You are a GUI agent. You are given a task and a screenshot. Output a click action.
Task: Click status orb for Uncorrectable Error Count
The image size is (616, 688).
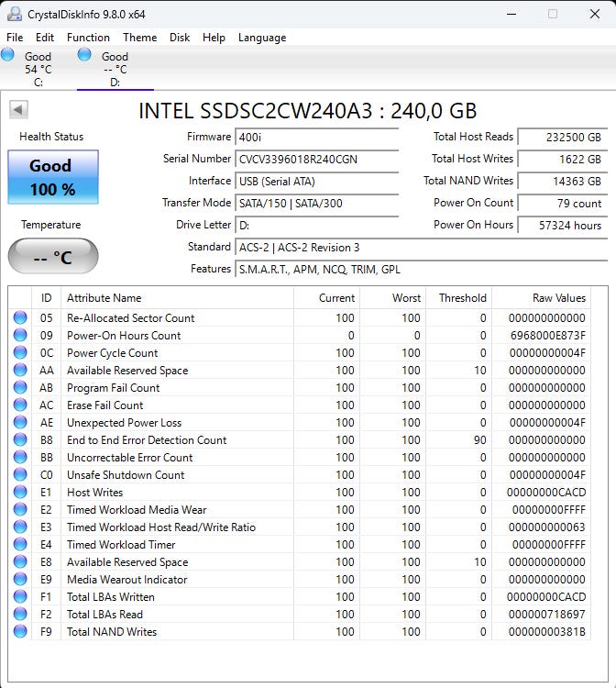click(20, 457)
